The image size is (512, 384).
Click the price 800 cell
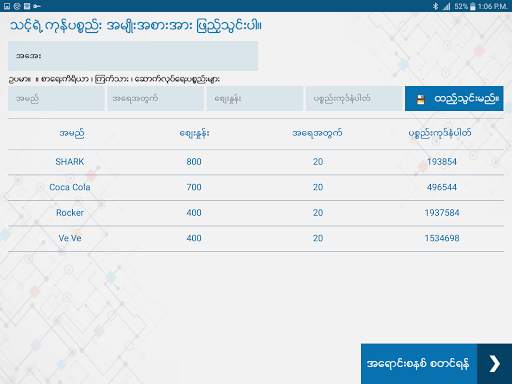point(194,162)
